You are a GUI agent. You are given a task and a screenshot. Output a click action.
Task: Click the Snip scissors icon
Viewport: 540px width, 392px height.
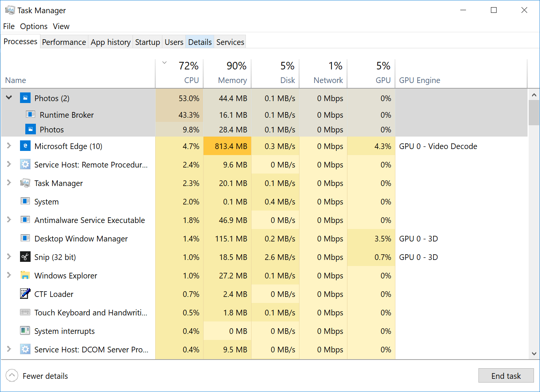[x=25, y=257]
